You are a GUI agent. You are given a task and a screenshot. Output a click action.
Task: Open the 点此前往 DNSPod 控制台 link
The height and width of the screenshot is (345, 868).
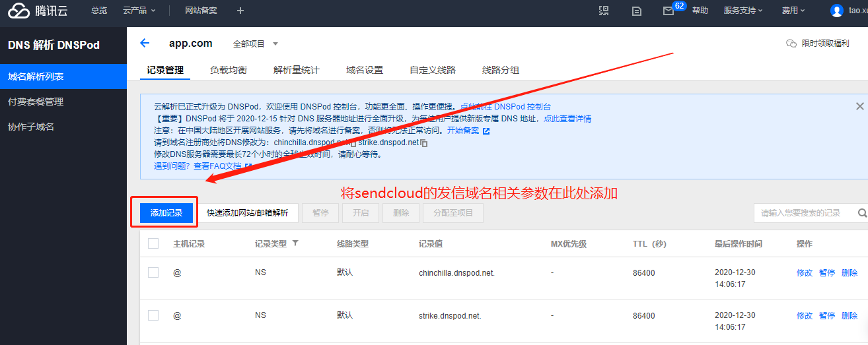(x=505, y=106)
